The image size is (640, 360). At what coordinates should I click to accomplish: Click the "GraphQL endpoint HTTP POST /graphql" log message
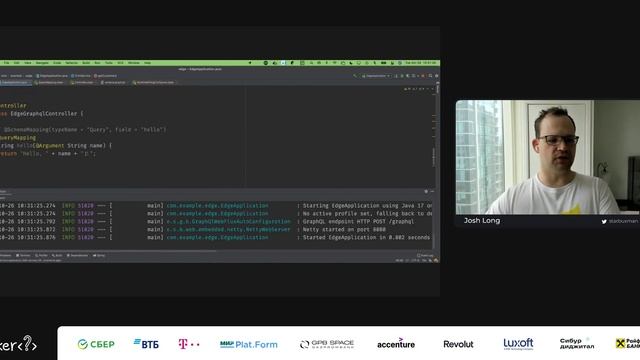358,221
